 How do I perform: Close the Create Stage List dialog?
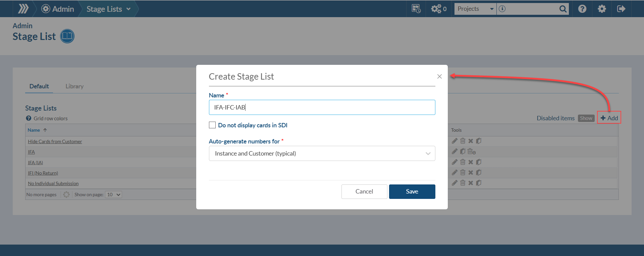[439, 77]
